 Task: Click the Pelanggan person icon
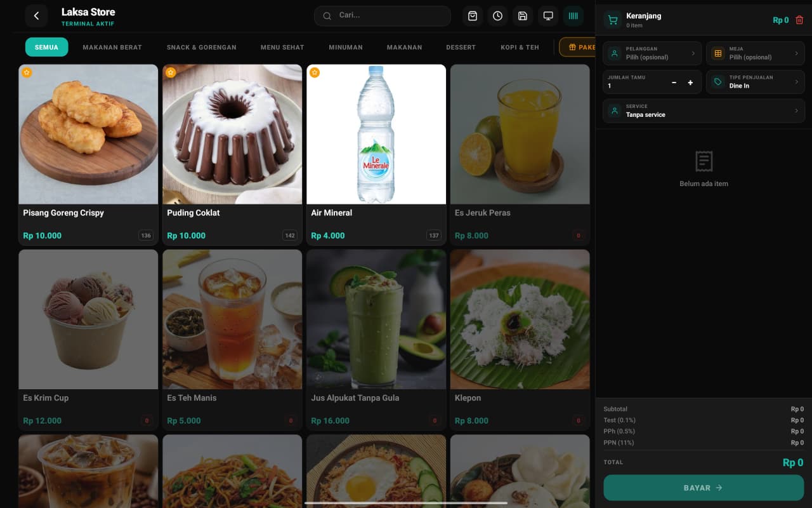[x=614, y=53]
